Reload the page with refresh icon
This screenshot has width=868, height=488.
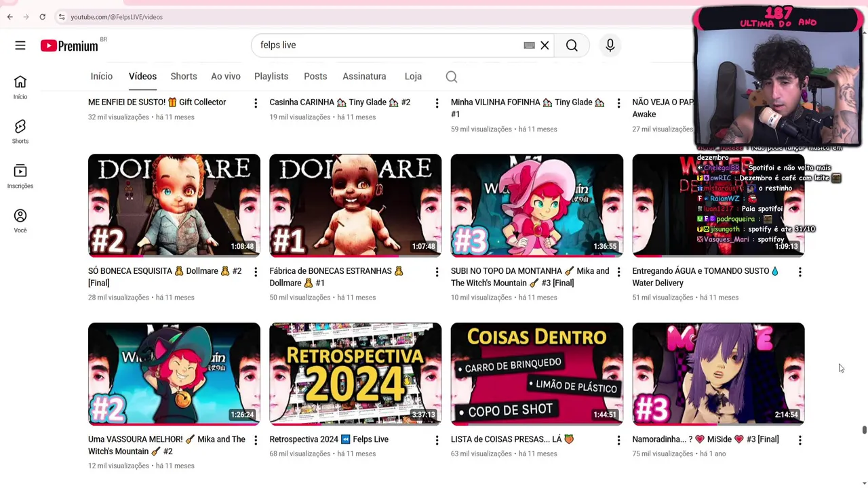click(42, 17)
